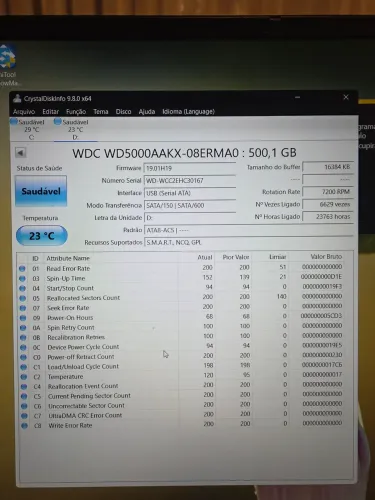The image size is (375, 500).
Task: Open the Editar menu
Action: tap(51, 112)
